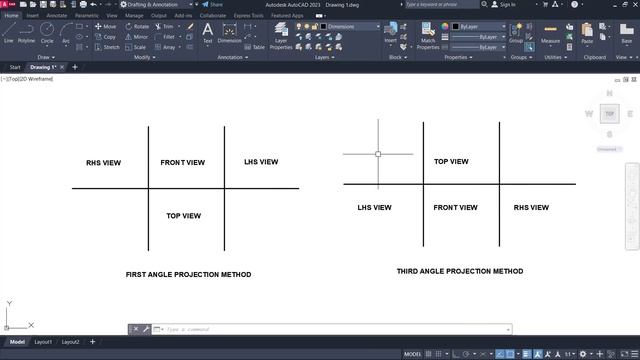Click the Group icon
This screenshot has height=360, width=640.
pos(516,33)
